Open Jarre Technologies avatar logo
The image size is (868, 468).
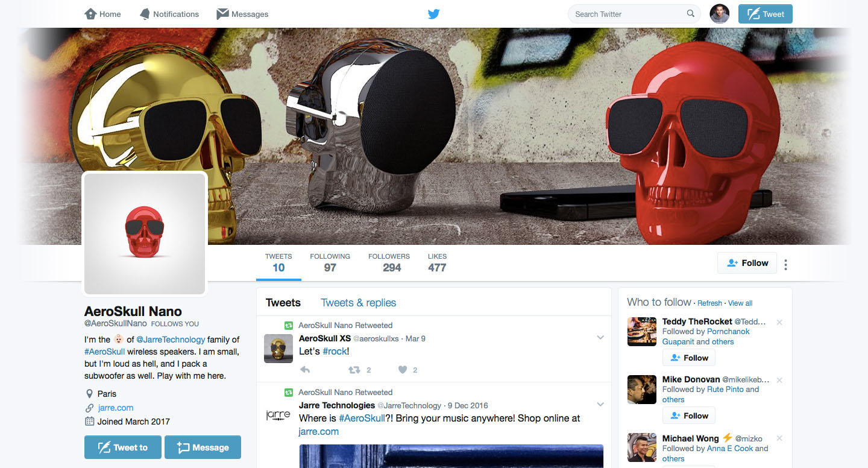coord(278,415)
